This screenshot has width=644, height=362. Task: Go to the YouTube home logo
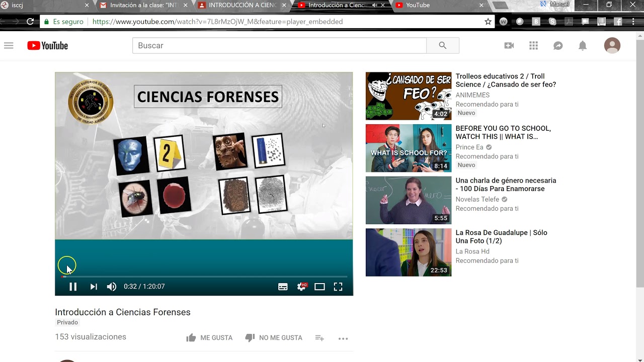click(48, 46)
